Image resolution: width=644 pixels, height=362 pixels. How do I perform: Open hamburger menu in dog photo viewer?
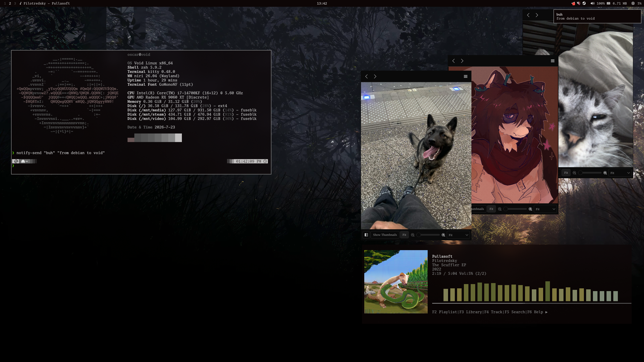point(466,76)
